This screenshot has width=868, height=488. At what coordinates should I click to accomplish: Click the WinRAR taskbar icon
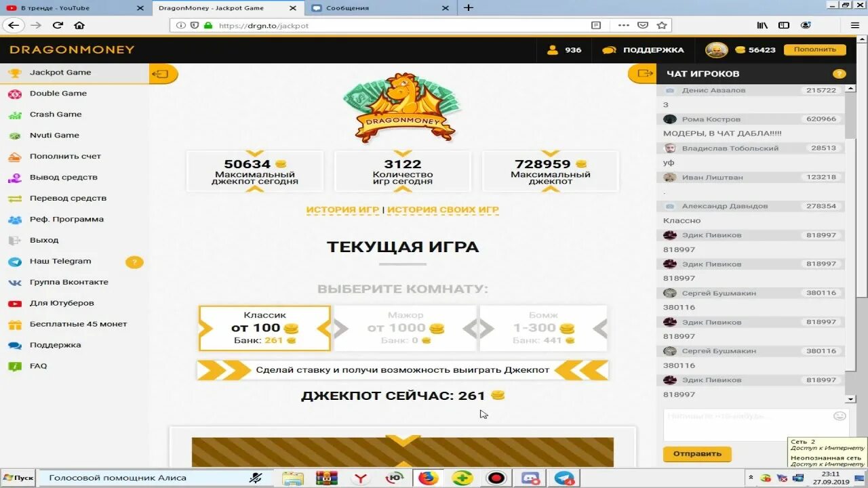point(326,478)
